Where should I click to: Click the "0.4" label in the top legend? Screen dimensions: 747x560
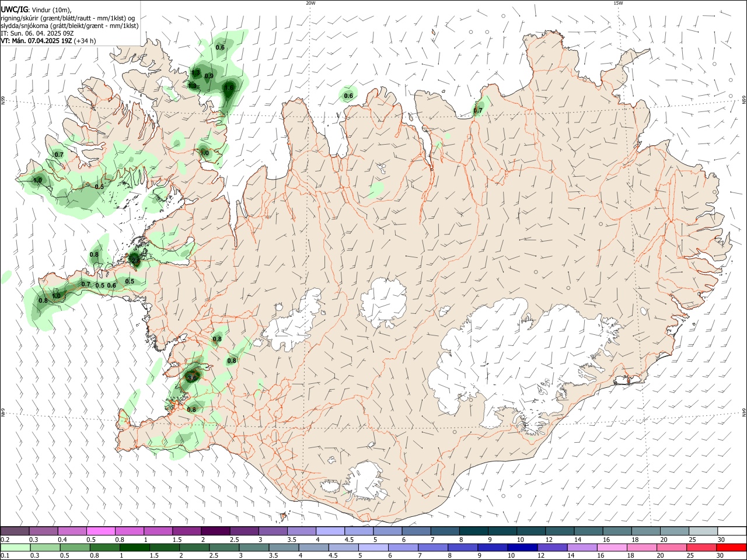tap(61, 540)
